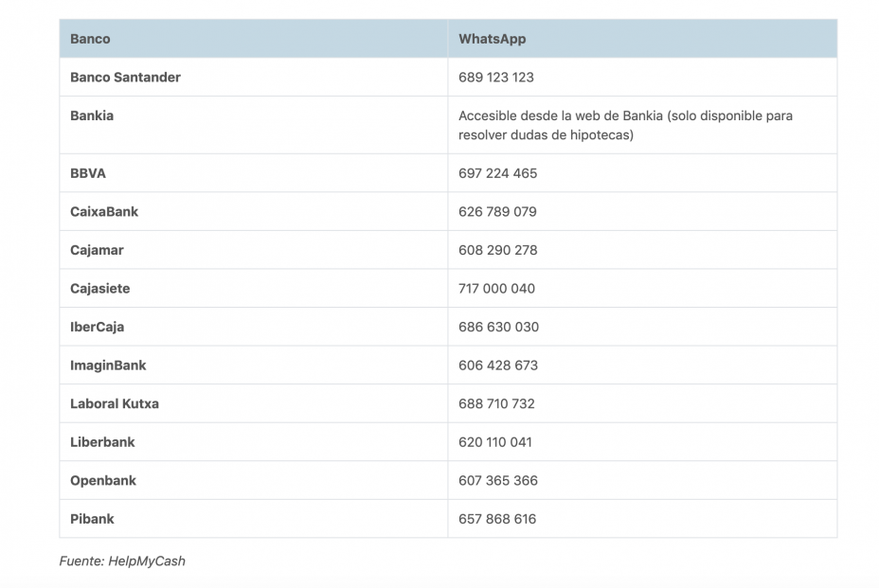Click the IberCaja bank name
Viewport: 879px width, 588px height.
click(96, 326)
